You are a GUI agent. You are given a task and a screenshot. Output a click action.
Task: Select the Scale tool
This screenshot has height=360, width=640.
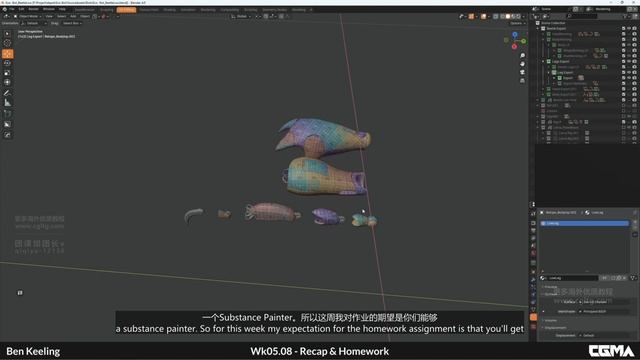click(x=7, y=73)
